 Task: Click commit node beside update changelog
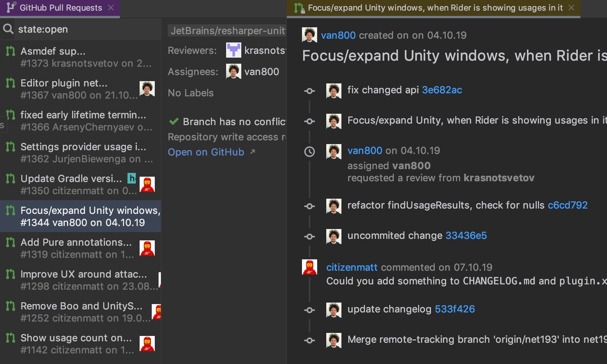pyautogui.click(x=310, y=310)
